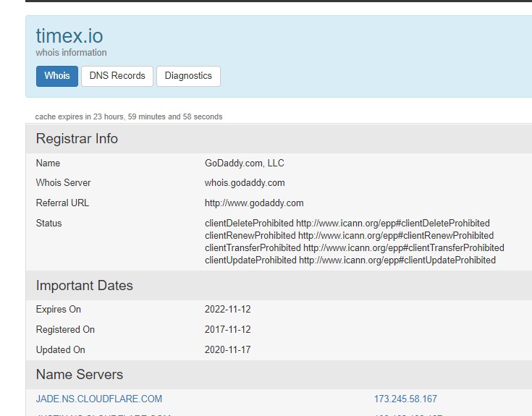Click the registration date 2017-11-12
532x416 pixels.
pos(228,330)
